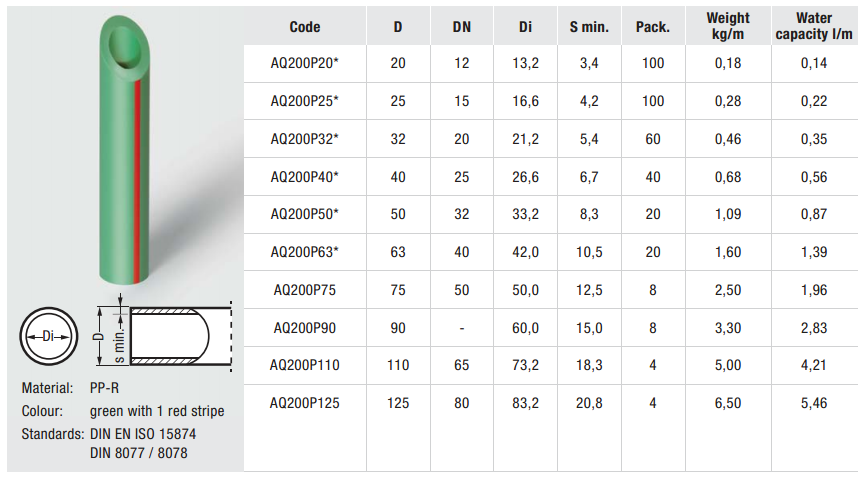
Task: Click product code AQ200P20*
Action: (x=304, y=63)
